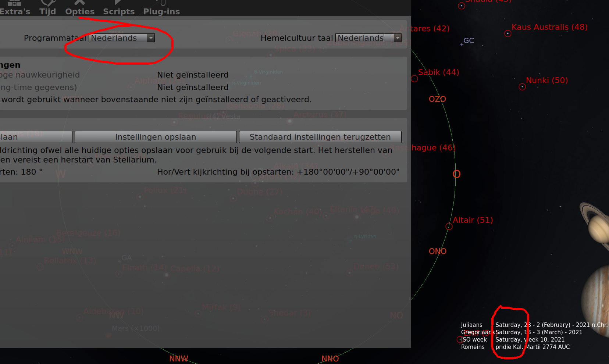The image size is (609, 364).
Task: Click the Altair (51) star marker
Action: point(449,226)
